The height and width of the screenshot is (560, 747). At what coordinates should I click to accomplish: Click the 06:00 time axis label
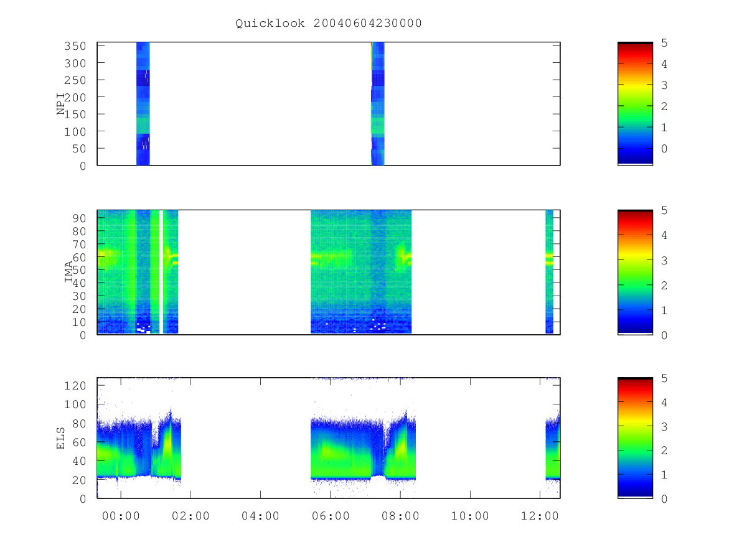pos(330,516)
